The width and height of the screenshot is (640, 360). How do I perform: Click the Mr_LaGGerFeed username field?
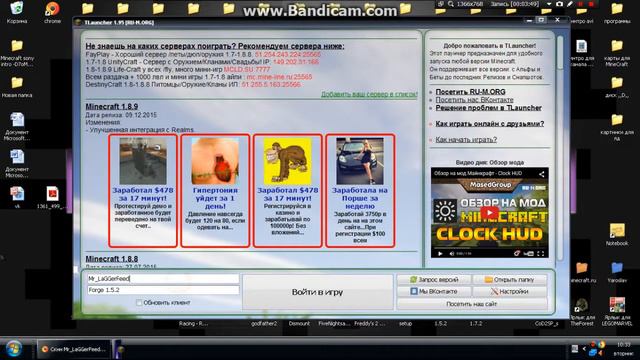(x=163, y=278)
